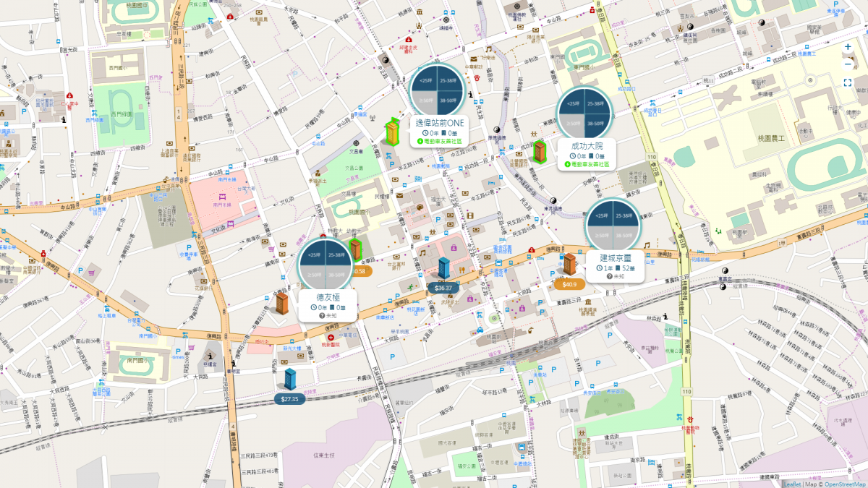Click 未知 status in 德友極 card

[x=331, y=316]
